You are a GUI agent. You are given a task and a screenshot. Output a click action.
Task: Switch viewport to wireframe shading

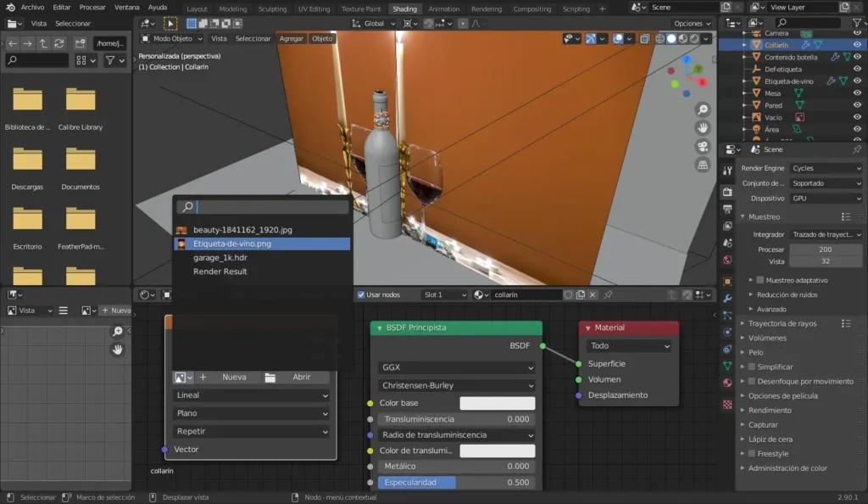point(659,39)
